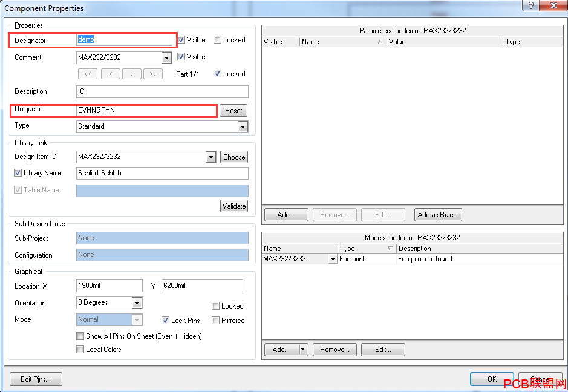Screen dimensions: 568x392
Task: Toggle Designator Visible checkbox
Action: pyautogui.click(x=181, y=39)
